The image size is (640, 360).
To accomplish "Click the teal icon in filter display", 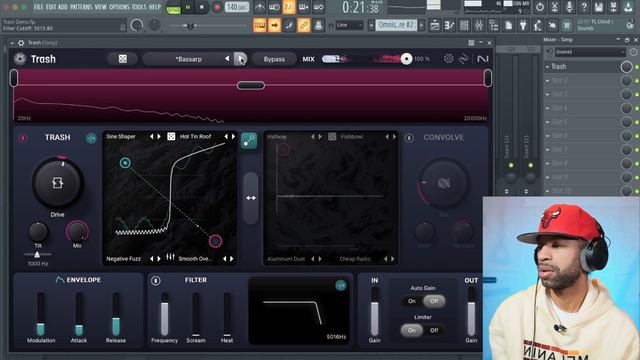I will [340, 285].
